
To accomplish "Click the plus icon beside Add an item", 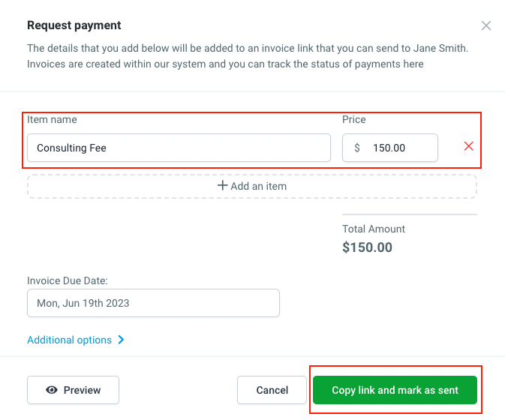I will (x=222, y=185).
